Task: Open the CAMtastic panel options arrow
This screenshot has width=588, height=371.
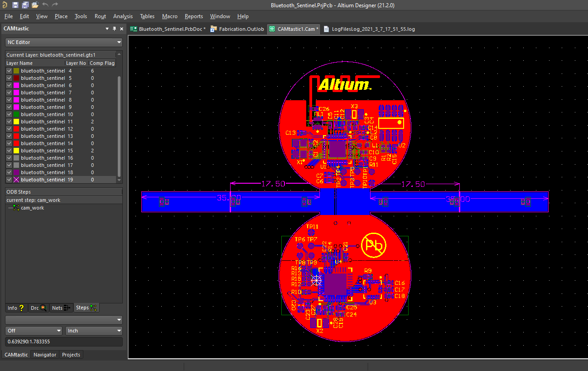Action: click(107, 29)
